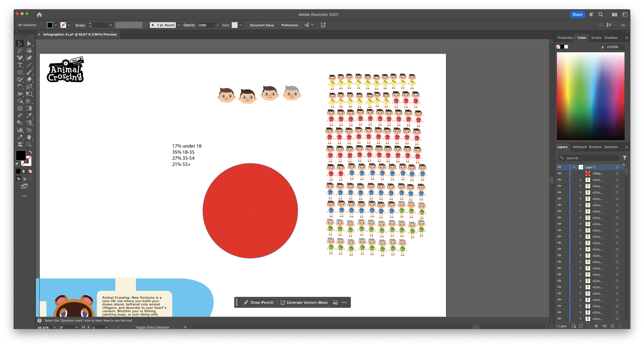The image size is (644, 347).
Task: Open Document Setup
Action: (262, 25)
